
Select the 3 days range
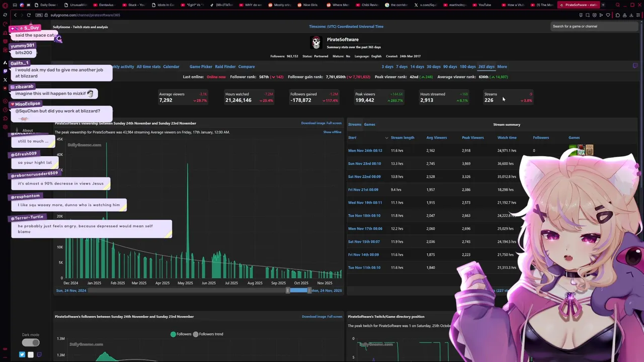(x=387, y=66)
